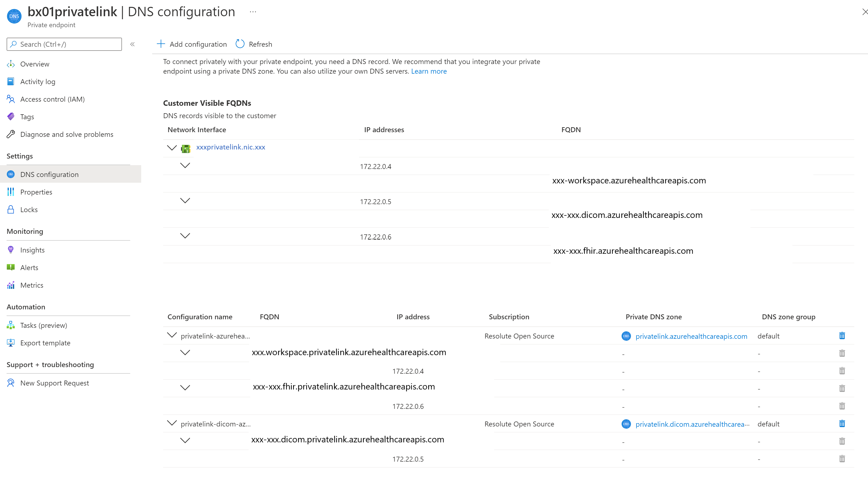This screenshot has height=477, width=868.
Task: Expand the privatelink-dicom-az configuration row
Action: click(170, 423)
